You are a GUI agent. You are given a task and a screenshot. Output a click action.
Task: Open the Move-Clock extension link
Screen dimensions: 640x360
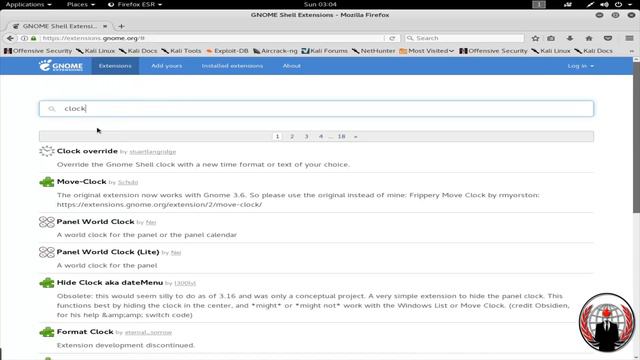pyautogui.click(x=81, y=182)
